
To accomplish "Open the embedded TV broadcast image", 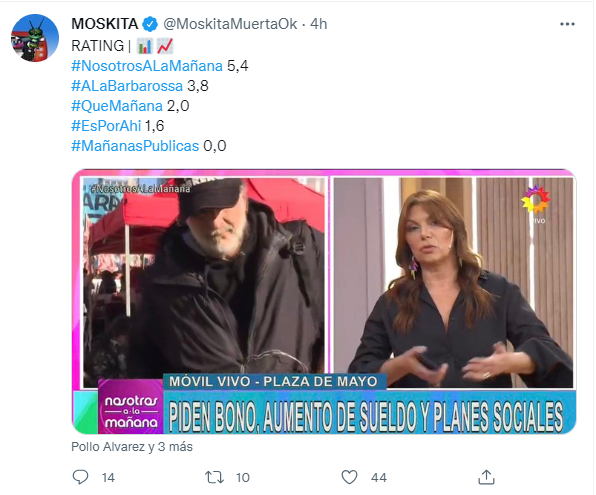I will point(324,302).
